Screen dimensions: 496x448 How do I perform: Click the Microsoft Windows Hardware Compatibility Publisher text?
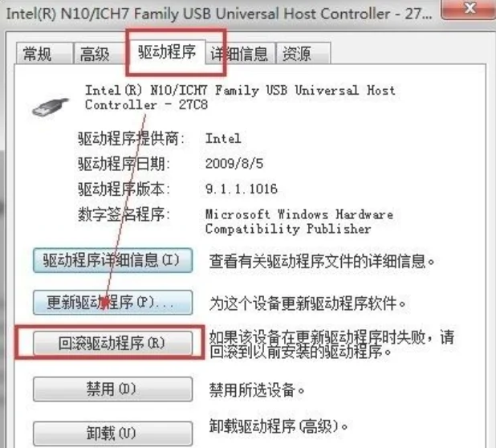click(x=299, y=222)
